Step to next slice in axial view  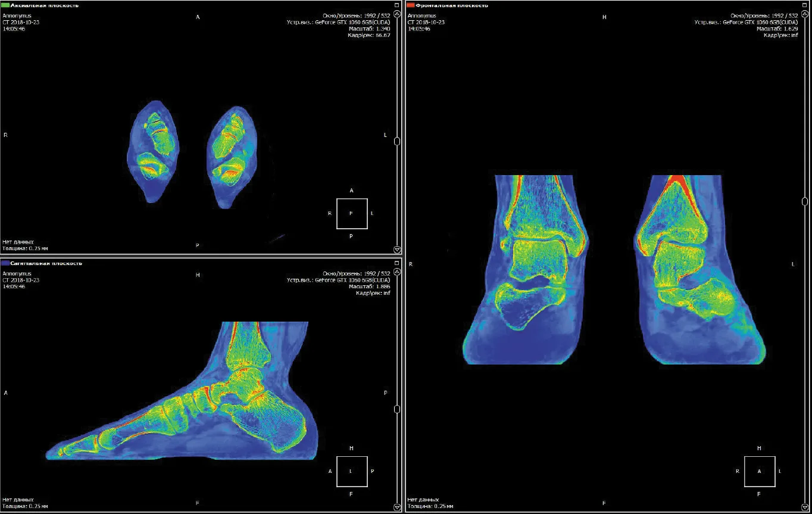pyautogui.click(x=397, y=250)
